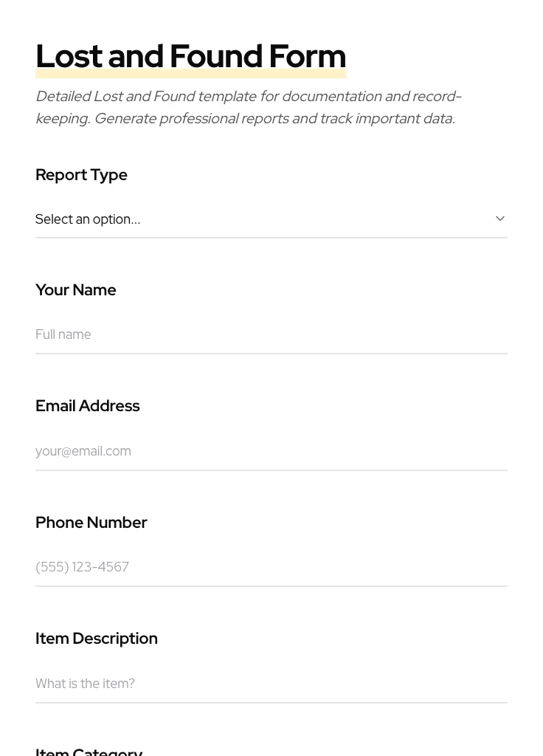Click the "Select an option..." text

point(88,219)
